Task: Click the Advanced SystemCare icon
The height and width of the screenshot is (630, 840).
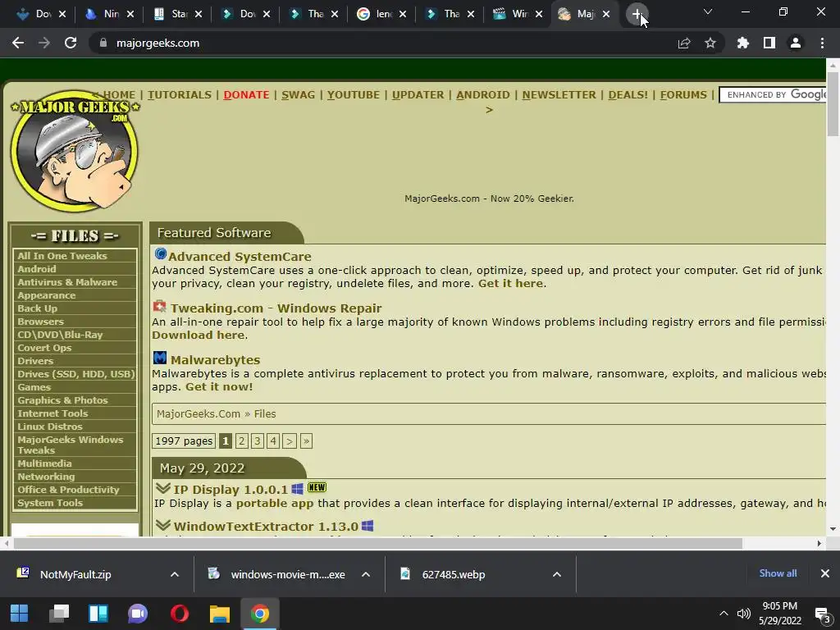Action: tap(160, 253)
